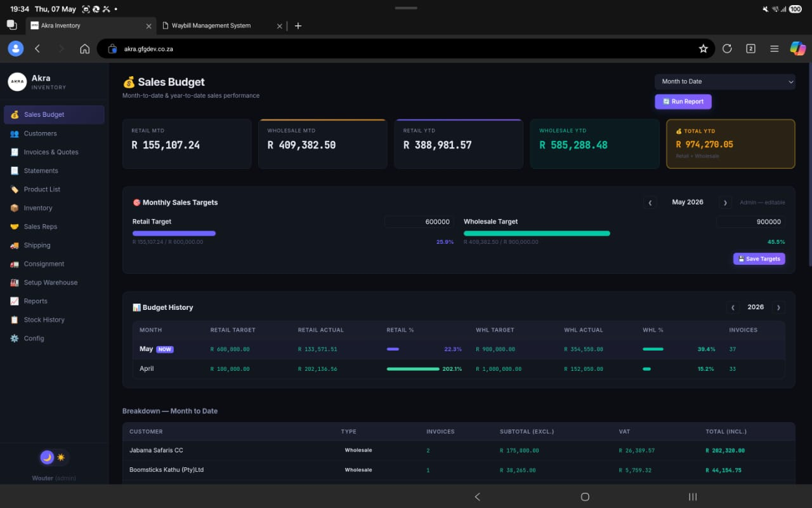This screenshot has width=812, height=508.
Task: Click the Retail Target value field
Action: click(x=419, y=222)
